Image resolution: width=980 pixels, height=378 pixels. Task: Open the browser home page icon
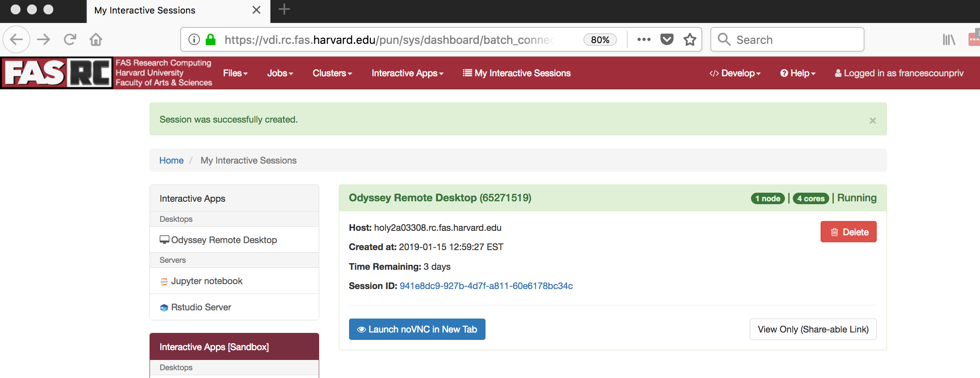pos(96,39)
